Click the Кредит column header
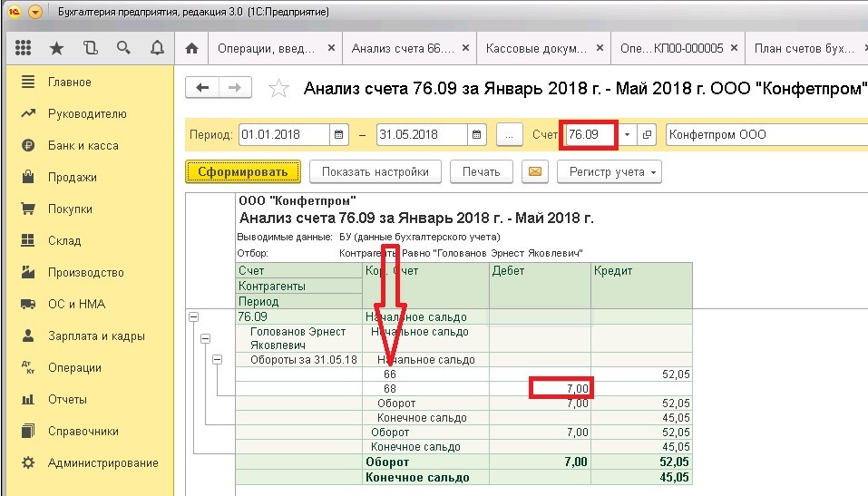Screen dimensions: 868x496 pyautogui.click(x=641, y=285)
